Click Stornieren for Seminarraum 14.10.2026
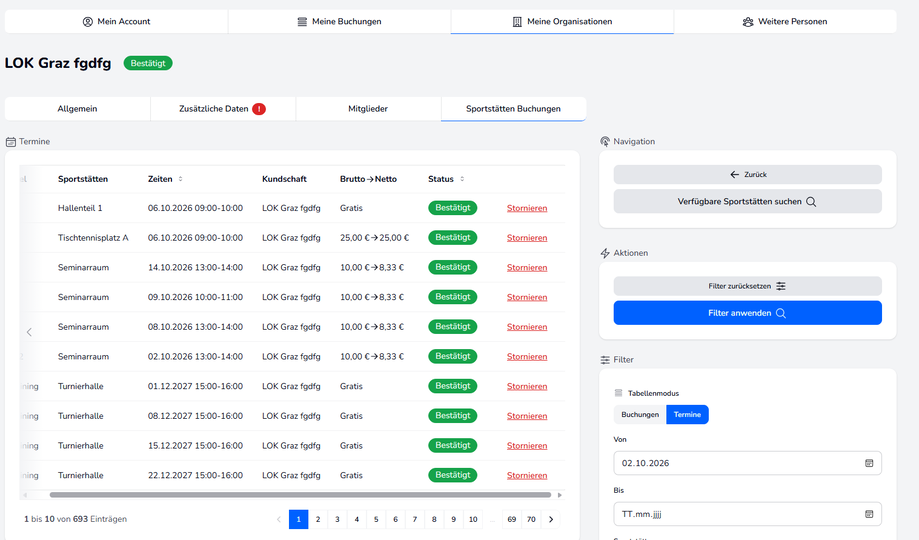Image resolution: width=919 pixels, height=540 pixels. 527,267
